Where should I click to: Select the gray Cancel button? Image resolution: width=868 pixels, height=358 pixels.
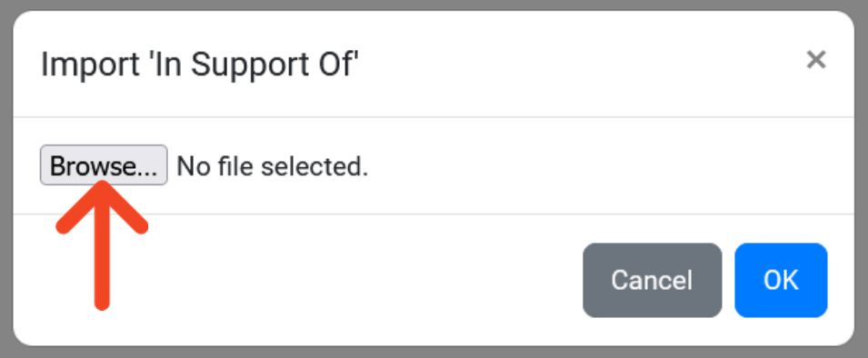(652, 280)
